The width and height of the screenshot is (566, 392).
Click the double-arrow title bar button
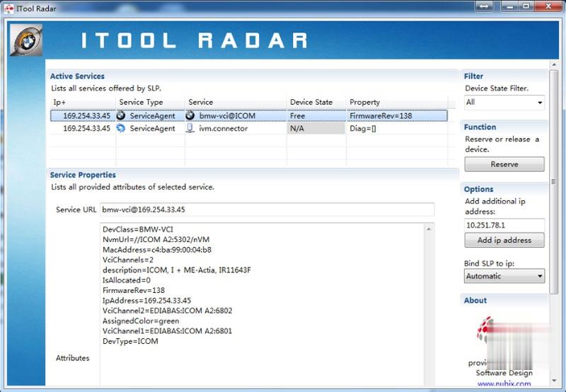[x=485, y=6]
